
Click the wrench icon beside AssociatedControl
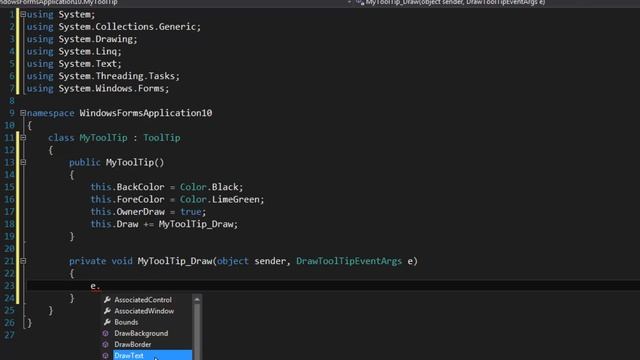pyautogui.click(x=107, y=300)
